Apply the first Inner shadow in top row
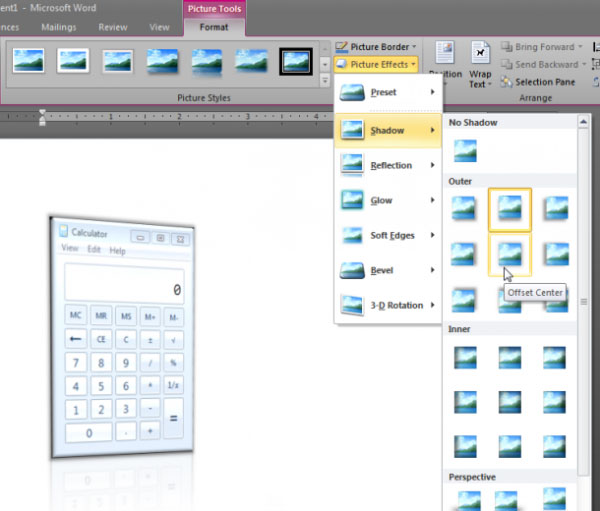The image size is (600, 511). [x=465, y=358]
